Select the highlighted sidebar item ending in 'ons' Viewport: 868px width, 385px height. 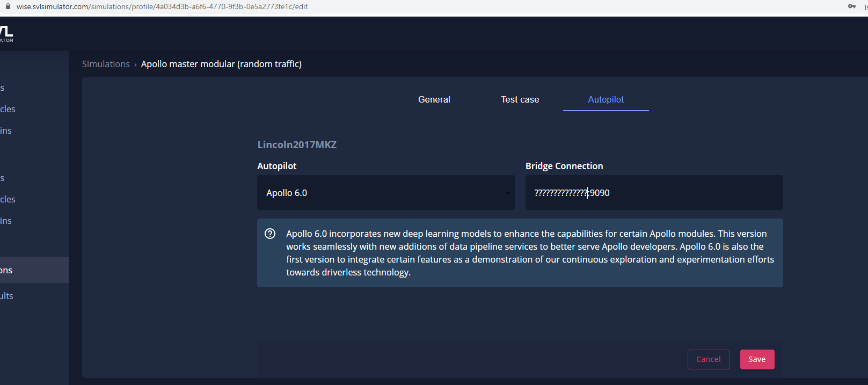[34, 270]
